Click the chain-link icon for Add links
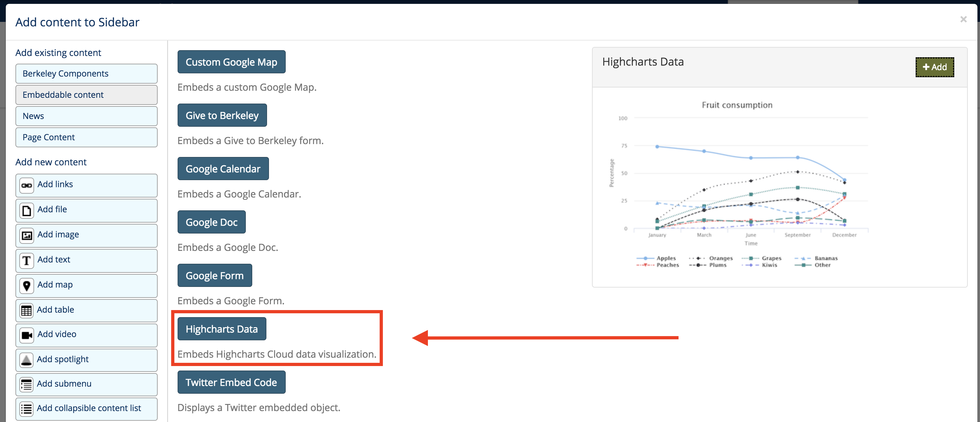980x422 pixels. pyautogui.click(x=27, y=185)
